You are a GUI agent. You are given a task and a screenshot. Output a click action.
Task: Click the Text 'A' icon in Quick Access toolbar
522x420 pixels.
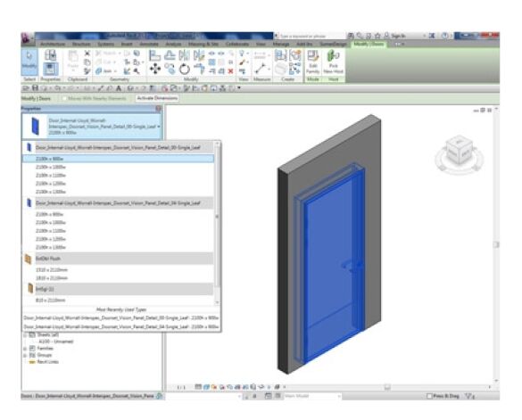119,88
